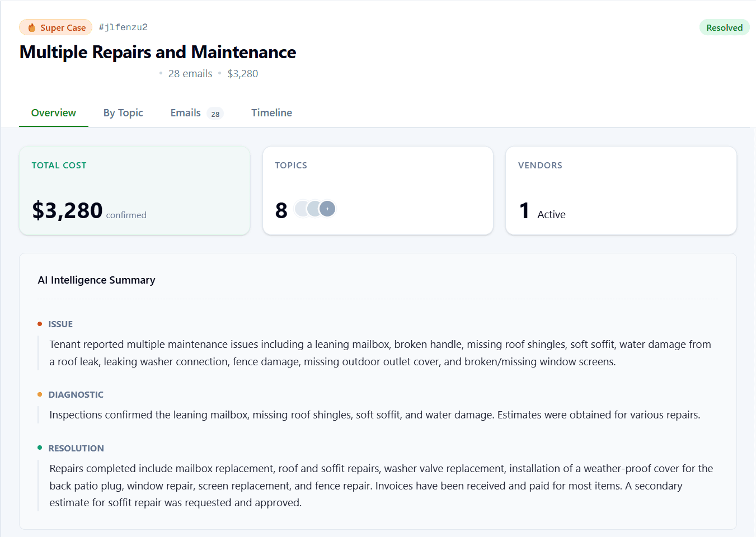Viewport: 756px width, 537px height.
Task: Click the green dot beside RESOLUTION heading
Action: tap(40, 448)
